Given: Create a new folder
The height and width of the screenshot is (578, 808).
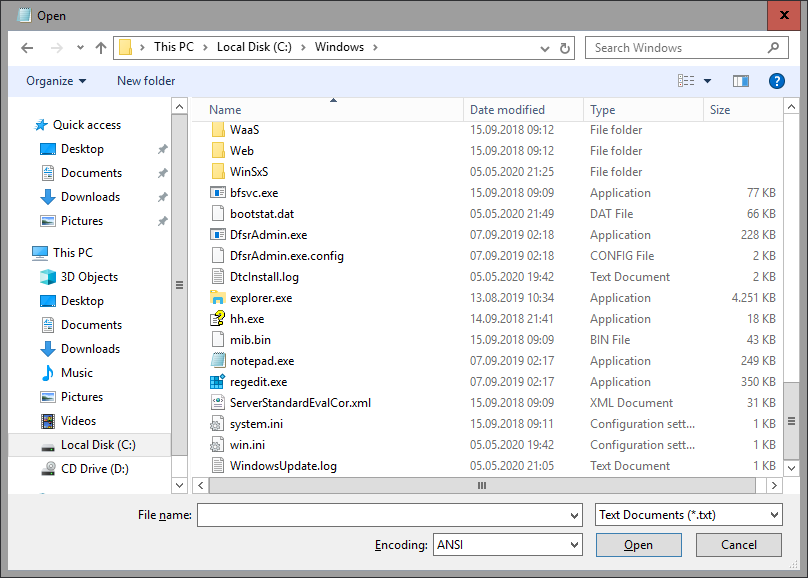Looking at the screenshot, I should tap(145, 81).
